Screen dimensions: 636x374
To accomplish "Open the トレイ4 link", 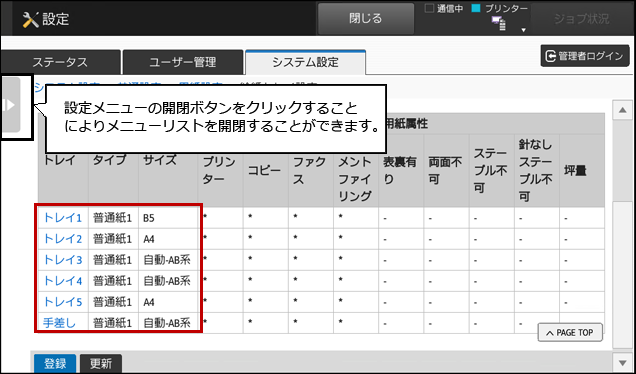I will 62,281.
